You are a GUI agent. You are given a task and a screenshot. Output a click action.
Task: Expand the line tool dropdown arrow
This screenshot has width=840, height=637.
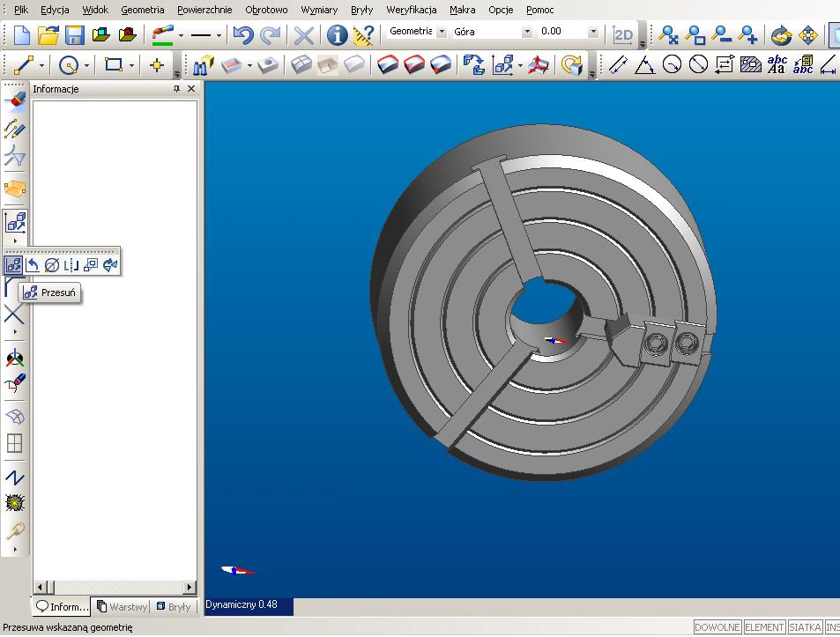41,66
